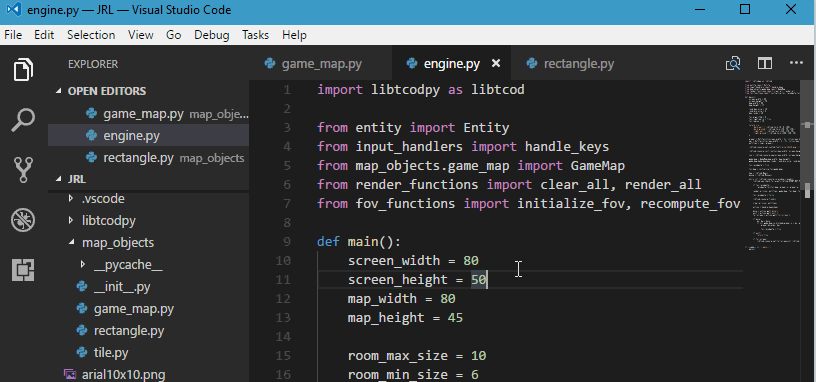Click 'room_max_size' on line 15

click(x=398, y=356)
